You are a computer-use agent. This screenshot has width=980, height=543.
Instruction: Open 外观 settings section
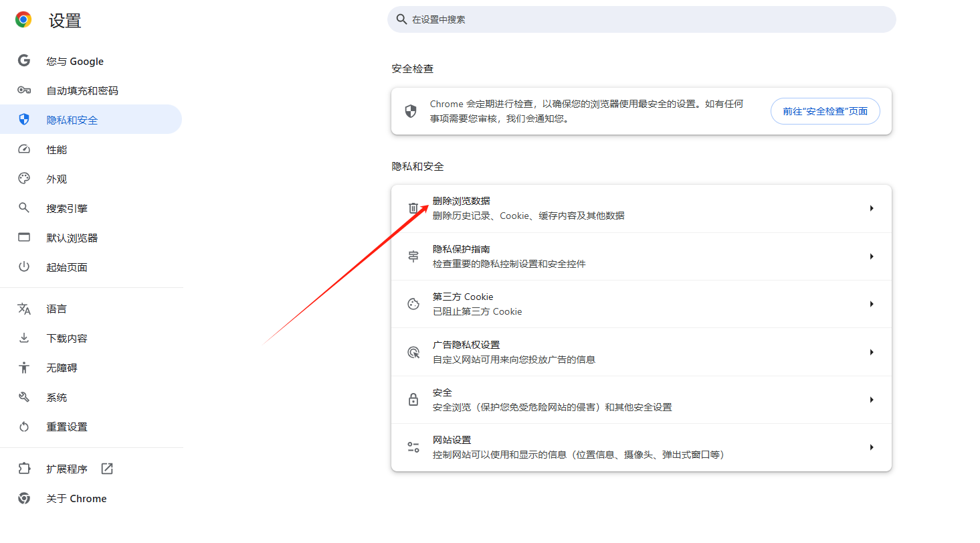[91, 179]
